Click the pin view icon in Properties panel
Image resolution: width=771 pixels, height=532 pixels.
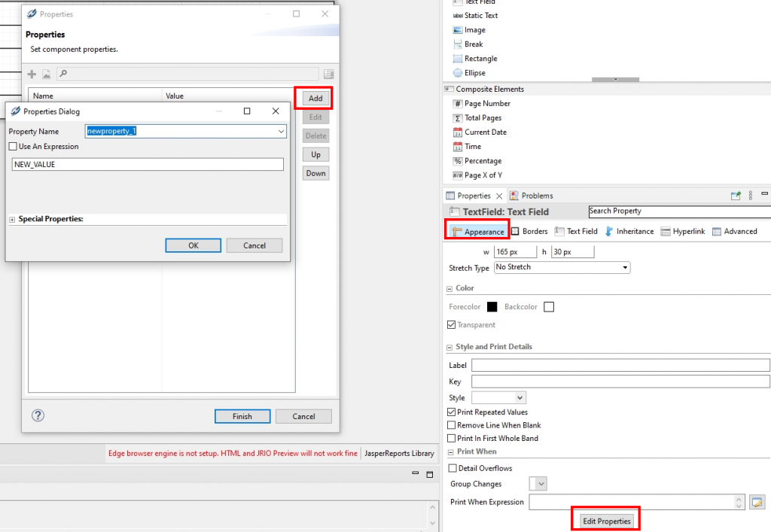point(736,196)
